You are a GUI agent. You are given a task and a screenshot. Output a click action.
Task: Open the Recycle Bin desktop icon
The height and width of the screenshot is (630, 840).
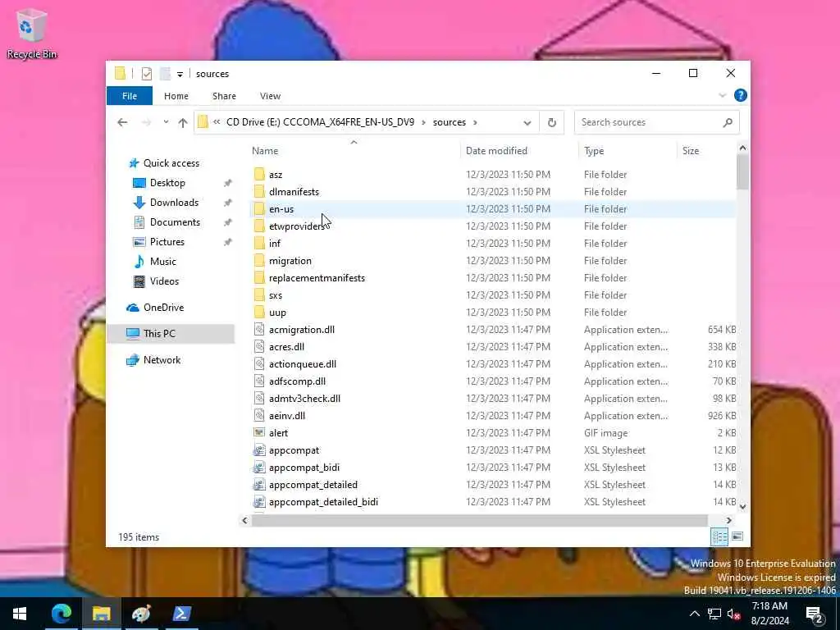pos(31,33)
